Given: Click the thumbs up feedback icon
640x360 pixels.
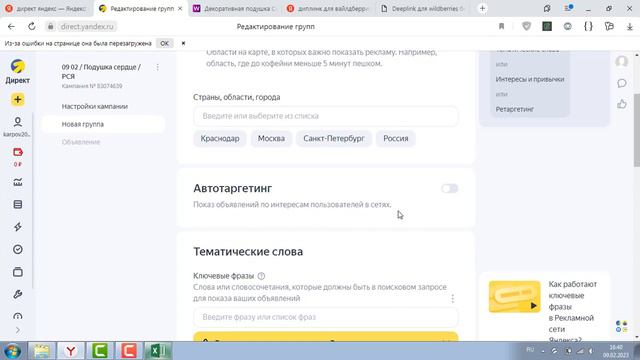Looking at the screenshot, I should coord(622,104).
